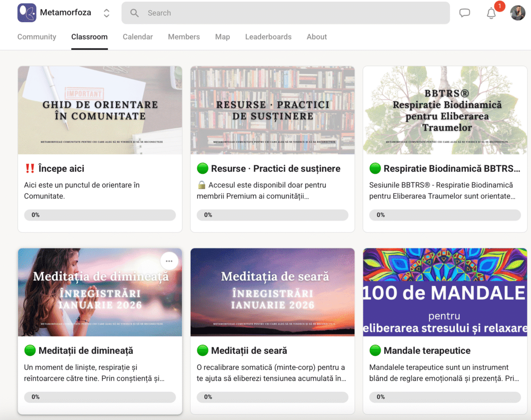Viewport: 531px width, 420px height.
Task: Open the chat messages icon
Action: (465, 13)
